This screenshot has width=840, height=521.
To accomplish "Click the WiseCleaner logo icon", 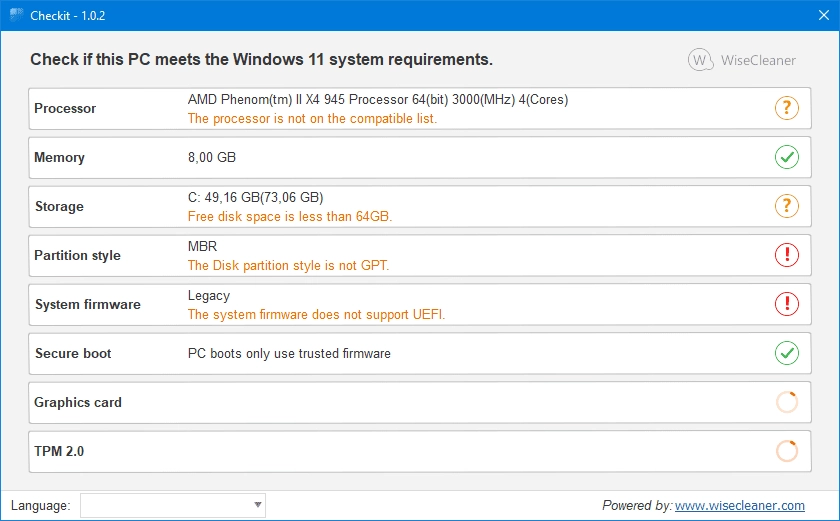I will click(x=700, y=60).
